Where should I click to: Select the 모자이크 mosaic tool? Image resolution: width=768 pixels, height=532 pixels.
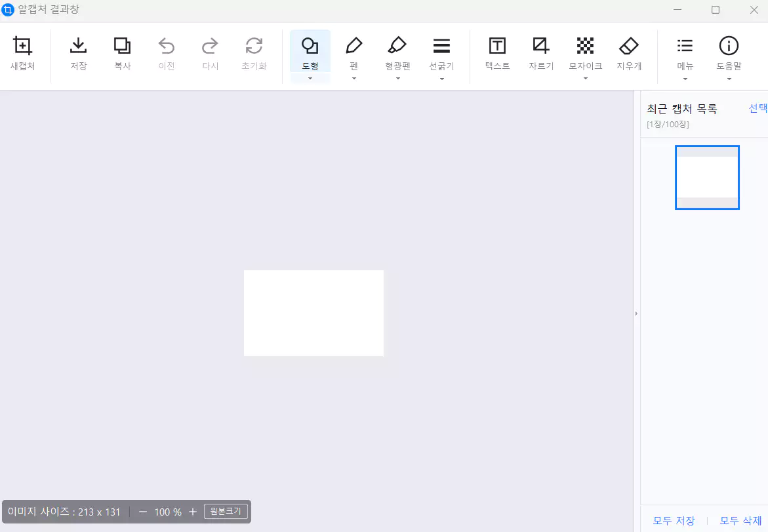click(x=585, y=53)
